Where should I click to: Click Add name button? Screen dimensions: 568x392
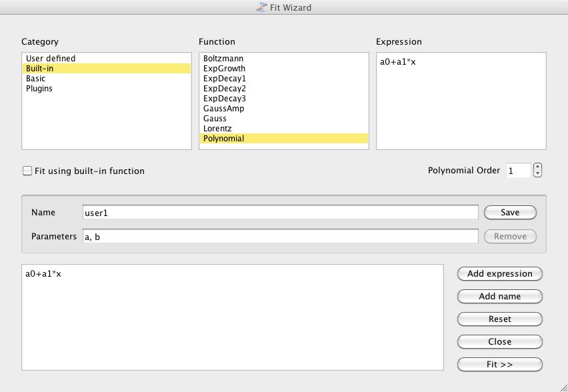[x=500, y=297]
